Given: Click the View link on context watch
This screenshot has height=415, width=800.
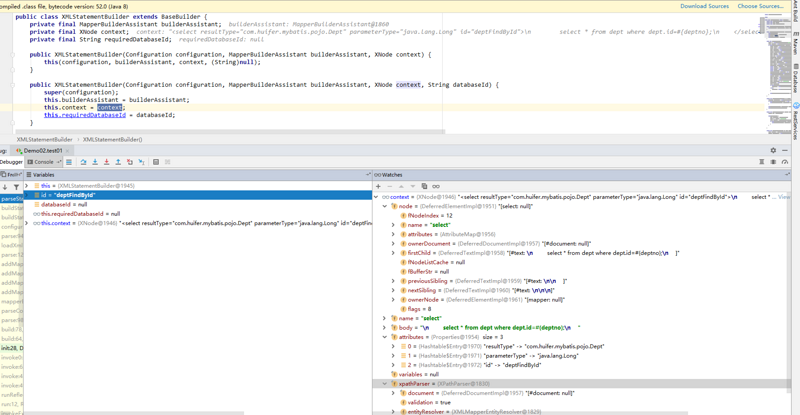Looking at the screenshot, I should pyautogui.click(x=784, y=197).
